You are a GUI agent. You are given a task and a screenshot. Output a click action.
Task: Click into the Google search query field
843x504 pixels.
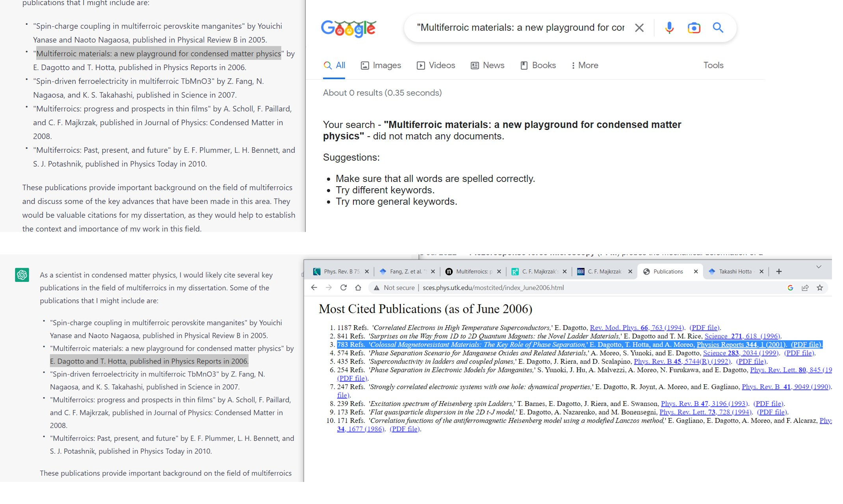520,28
